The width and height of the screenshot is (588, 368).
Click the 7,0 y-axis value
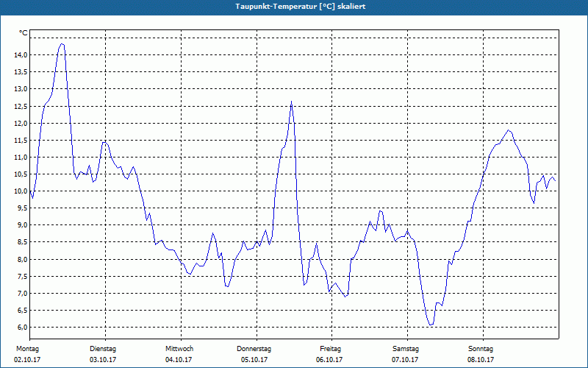22,293
